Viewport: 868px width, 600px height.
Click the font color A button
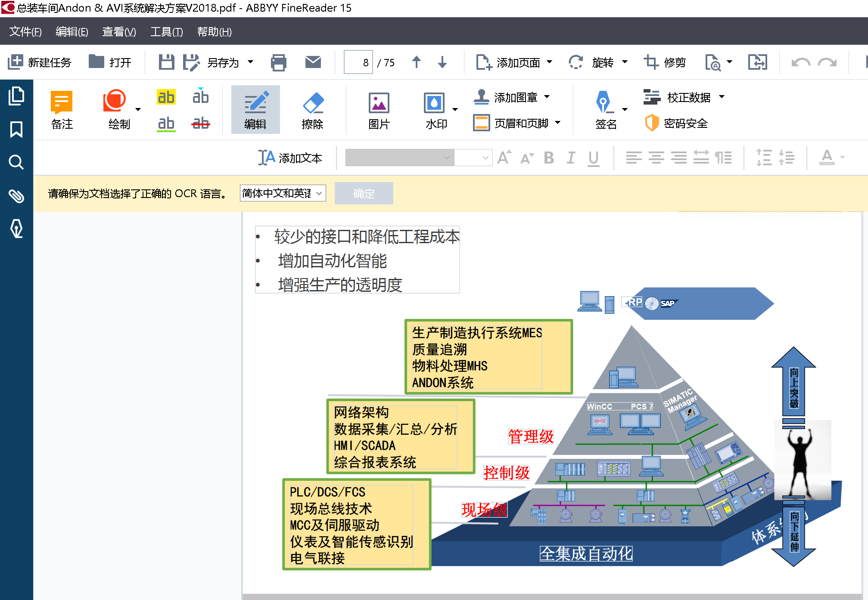pyautogui.click(x=827, y=158)
